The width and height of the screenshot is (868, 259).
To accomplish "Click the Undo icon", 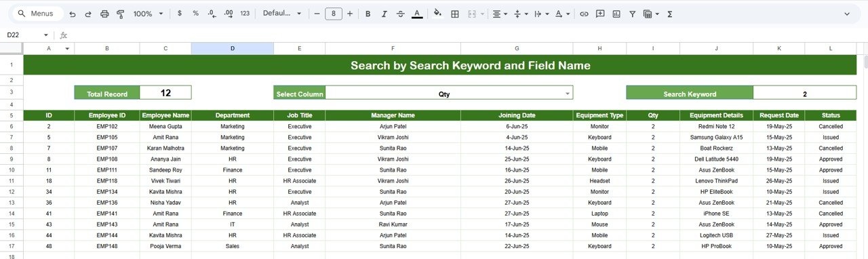I will coord(73,14).
